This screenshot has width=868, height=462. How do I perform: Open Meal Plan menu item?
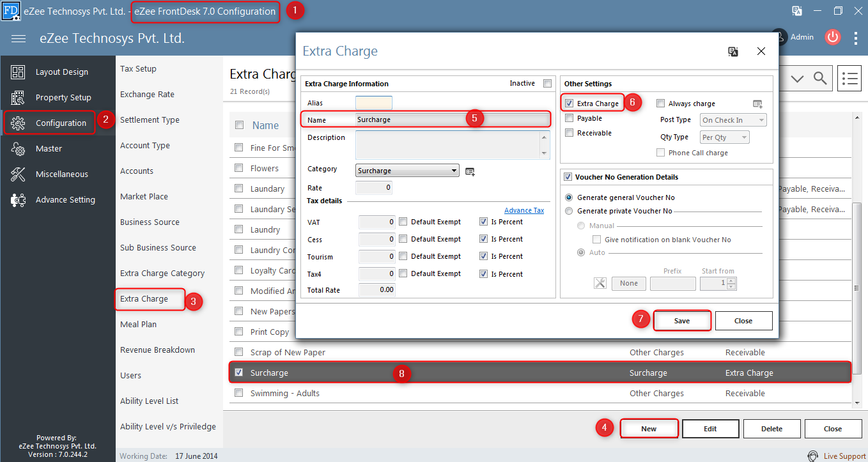coord(138,325)
